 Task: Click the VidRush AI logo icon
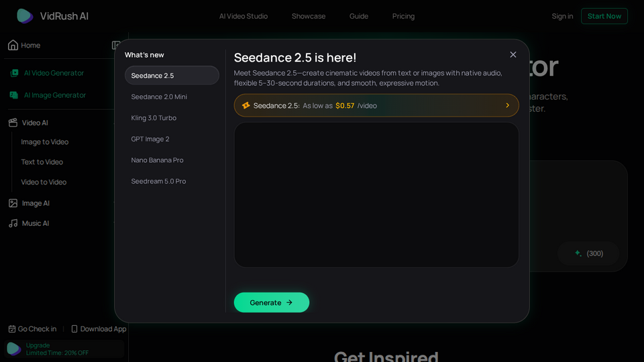click(x=25, y=16)
